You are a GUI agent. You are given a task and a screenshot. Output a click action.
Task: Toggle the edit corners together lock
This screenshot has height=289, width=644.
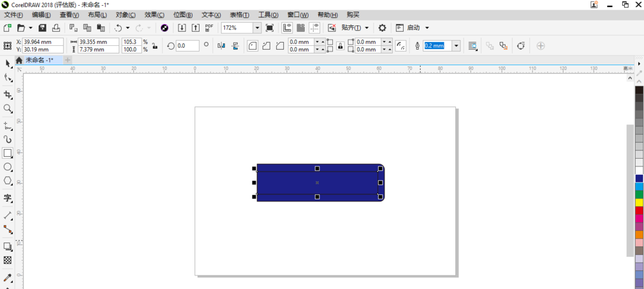pyautogui.click(x=340, y=46)
